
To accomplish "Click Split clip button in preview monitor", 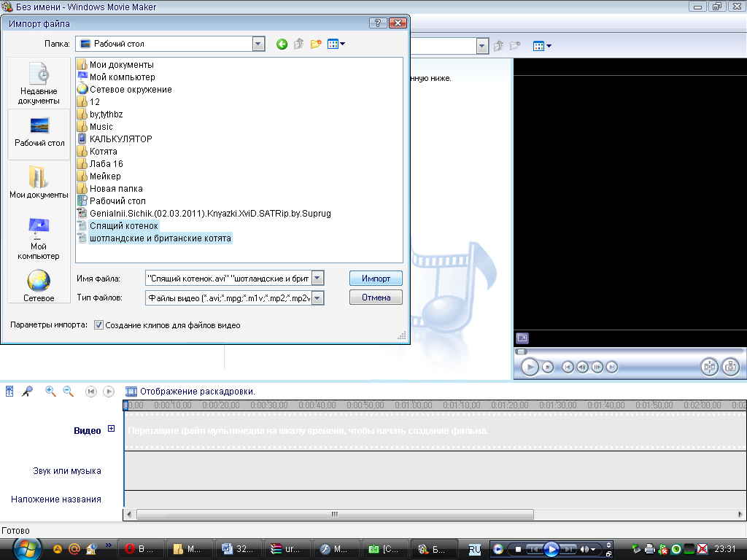I will point(709,367).
